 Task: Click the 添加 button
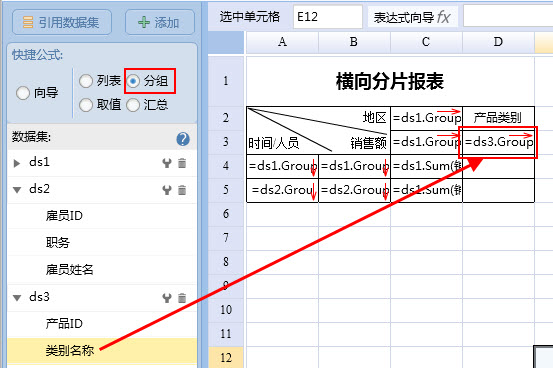(160, 22)
